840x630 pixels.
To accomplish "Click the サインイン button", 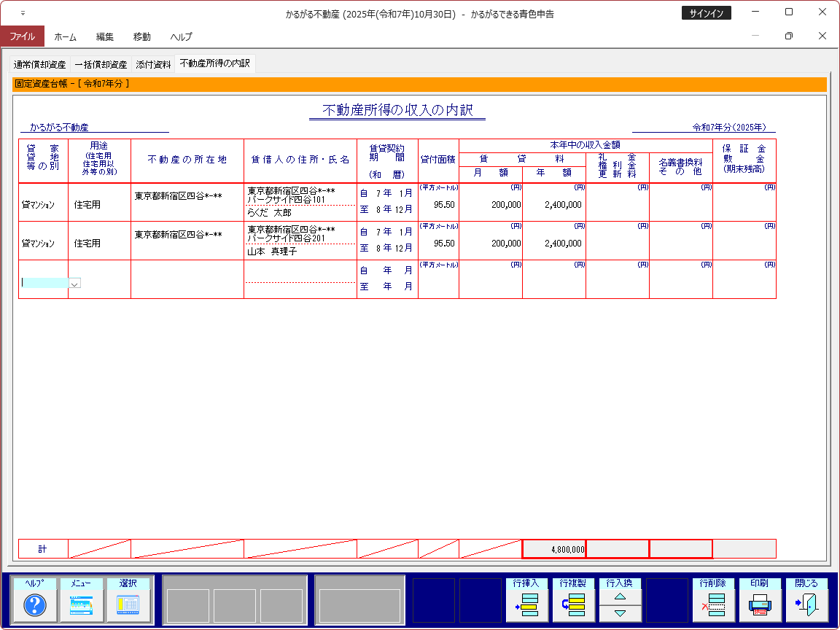I will (706, 13).
